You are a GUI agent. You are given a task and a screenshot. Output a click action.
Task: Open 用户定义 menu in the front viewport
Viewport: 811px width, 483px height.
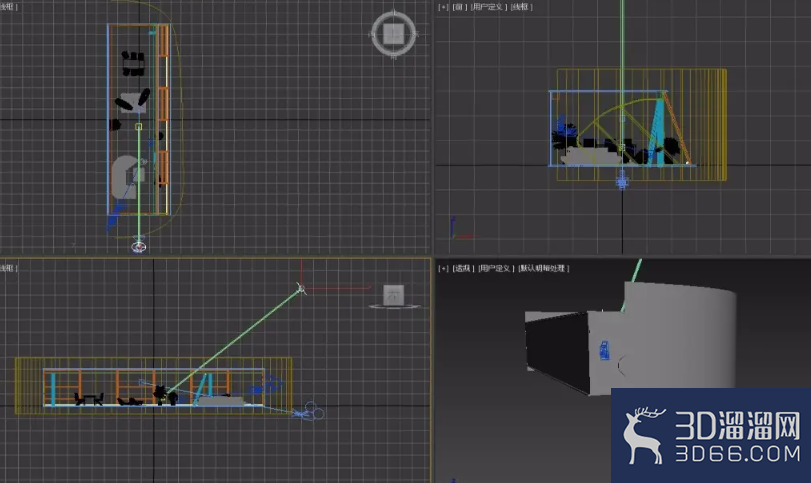(489, 7)
